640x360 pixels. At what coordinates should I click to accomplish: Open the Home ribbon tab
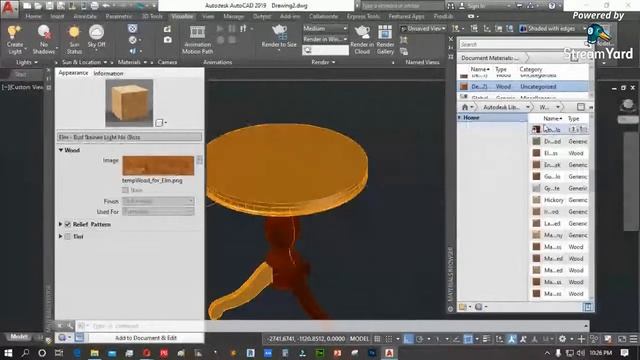point(33,16)
